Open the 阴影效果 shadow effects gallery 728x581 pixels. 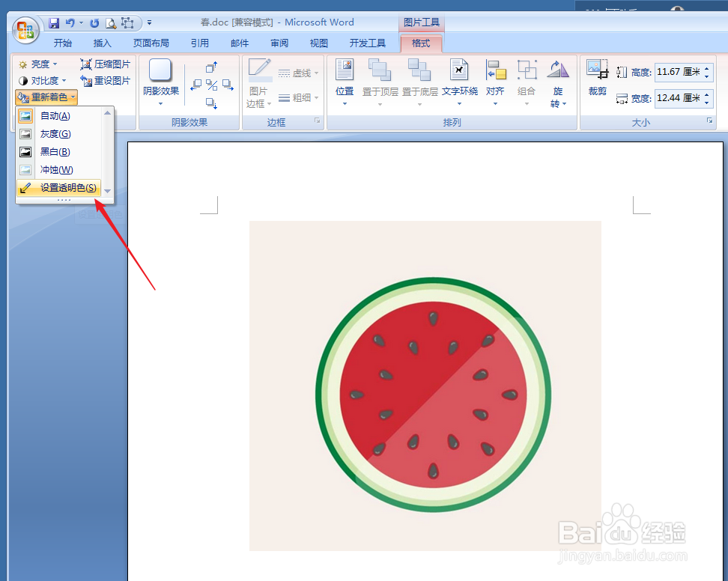point(160,83)
